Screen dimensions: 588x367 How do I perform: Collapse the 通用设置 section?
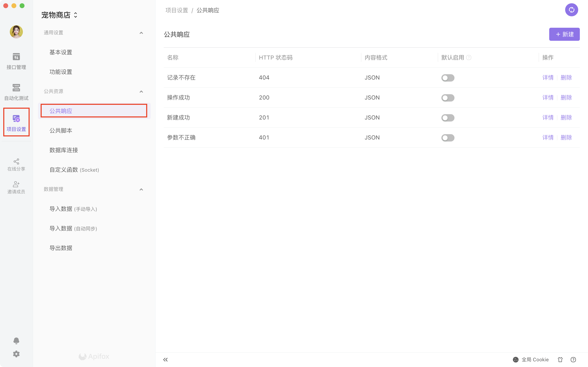(141, 33)
